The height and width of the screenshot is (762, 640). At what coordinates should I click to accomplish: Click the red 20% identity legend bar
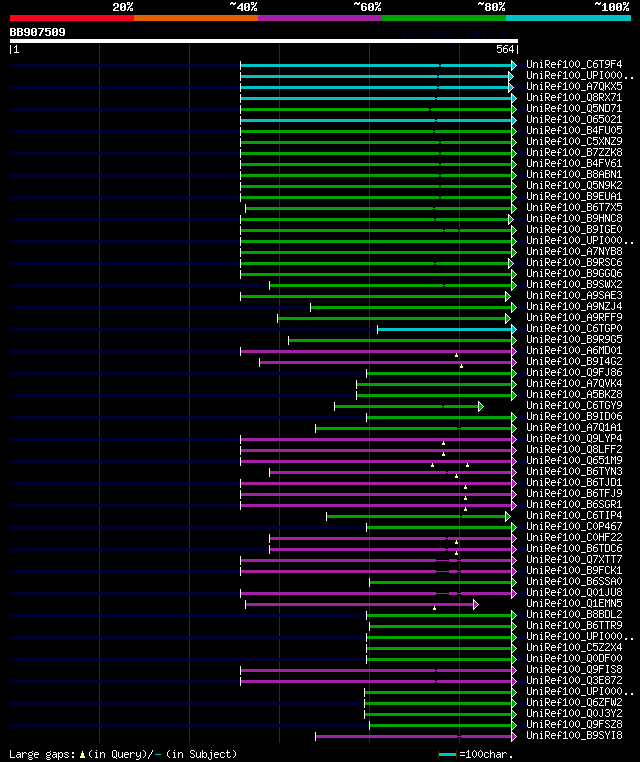coord(72,18)
